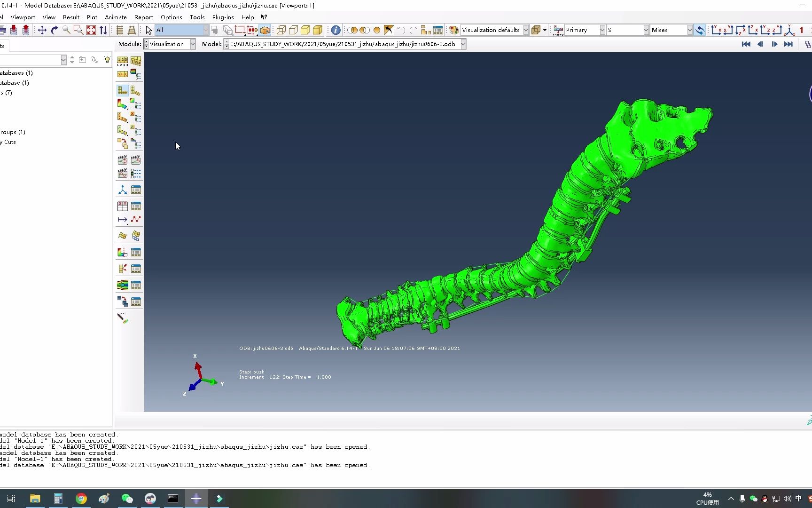The width and height of the screenshot is (812, 508).
Task: Jump to last frame
Action: tap(789, 44)
